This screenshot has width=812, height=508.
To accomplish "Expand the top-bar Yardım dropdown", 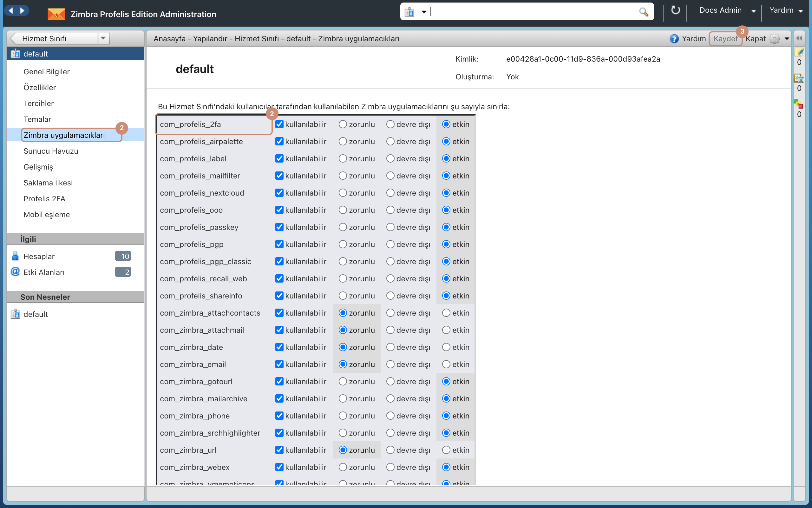I will pyautogui.click(x=801, y=11).
